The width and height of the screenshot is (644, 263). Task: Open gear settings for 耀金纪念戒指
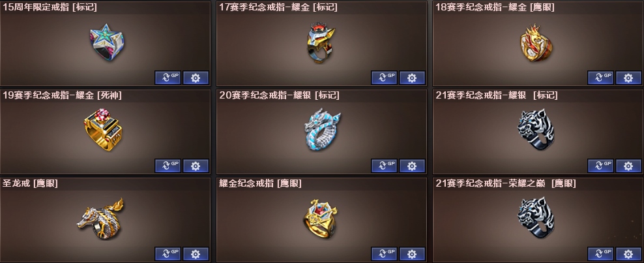pos(413,254)
